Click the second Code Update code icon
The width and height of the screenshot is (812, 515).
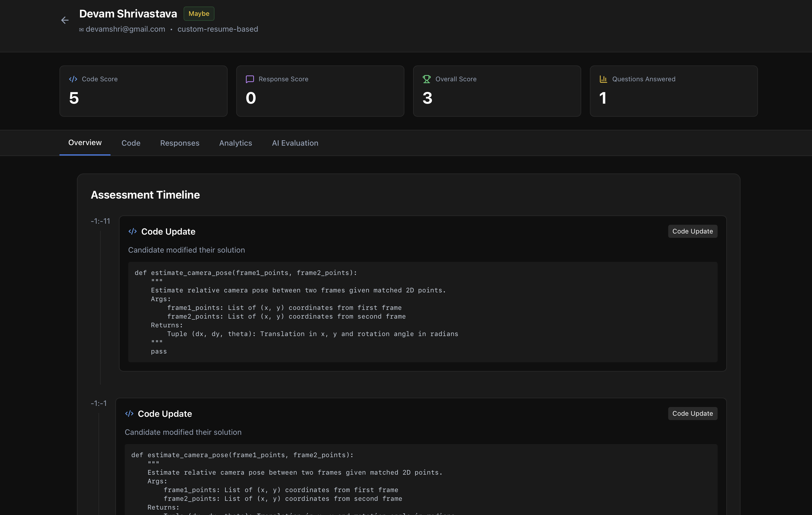click(x=129, y=414)
